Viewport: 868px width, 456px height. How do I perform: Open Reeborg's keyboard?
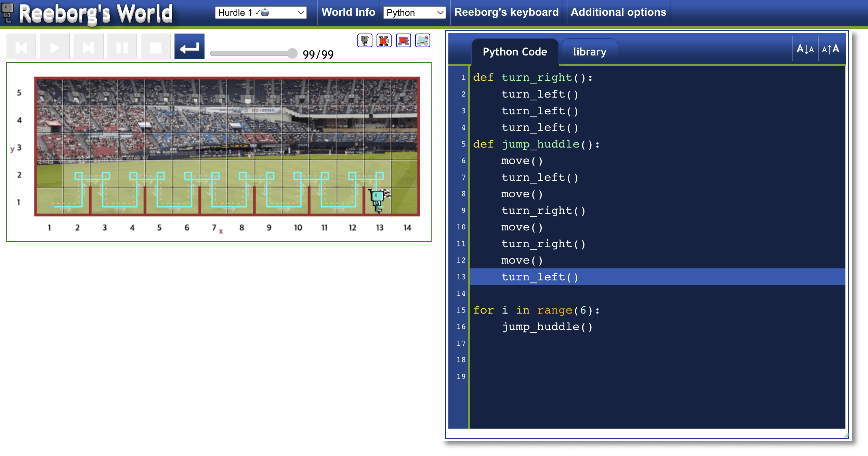506,12
